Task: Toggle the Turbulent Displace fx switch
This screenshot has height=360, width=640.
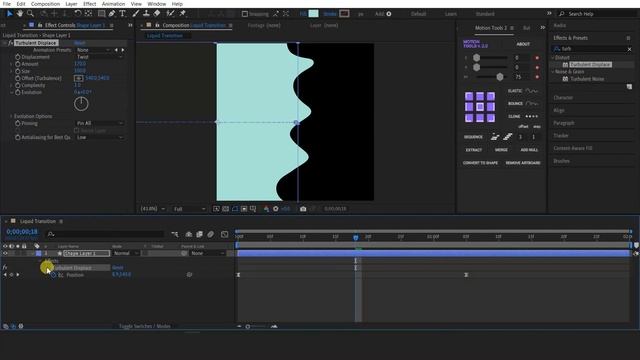Action: click(x=11, y=43)
